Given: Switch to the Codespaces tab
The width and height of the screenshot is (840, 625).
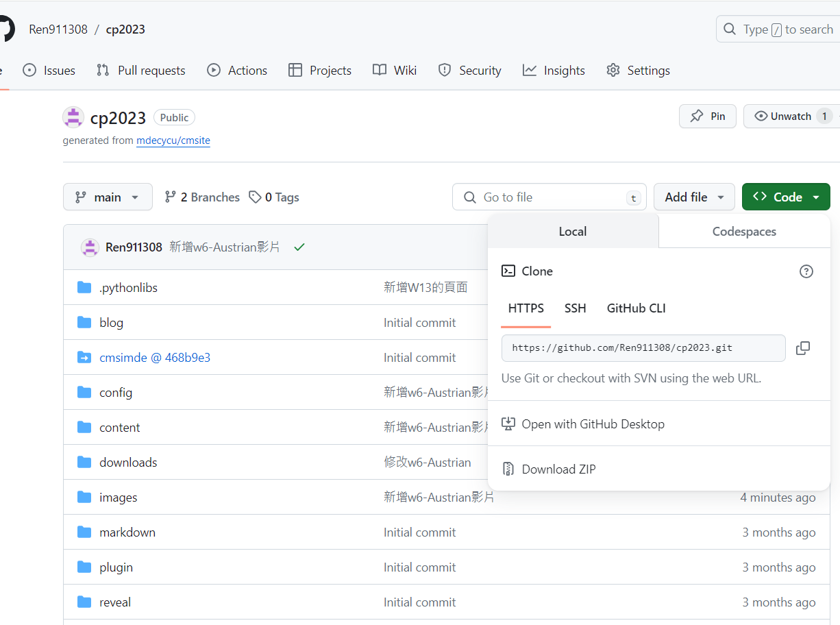Looking at the screenshot, I should tap(744, 232).
